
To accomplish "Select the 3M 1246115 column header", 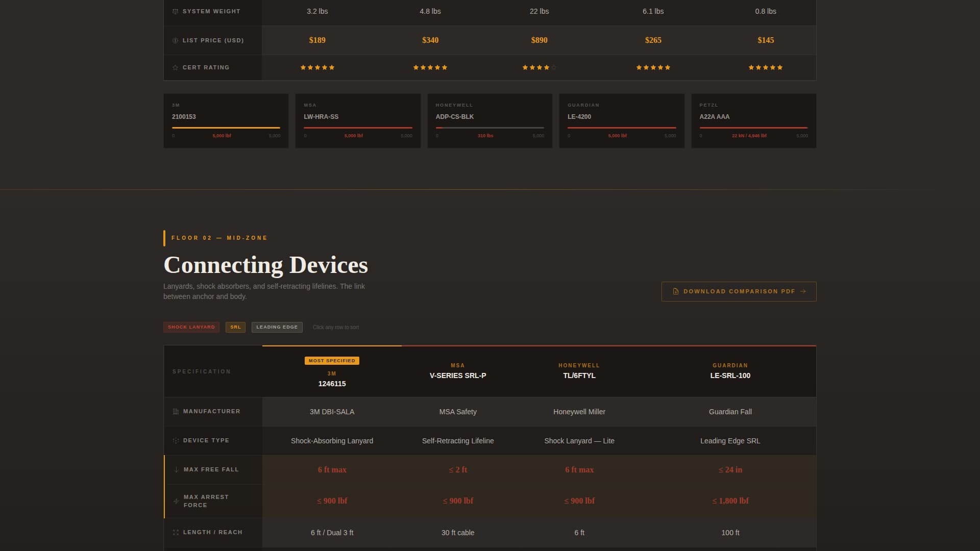I will [332, 380].
